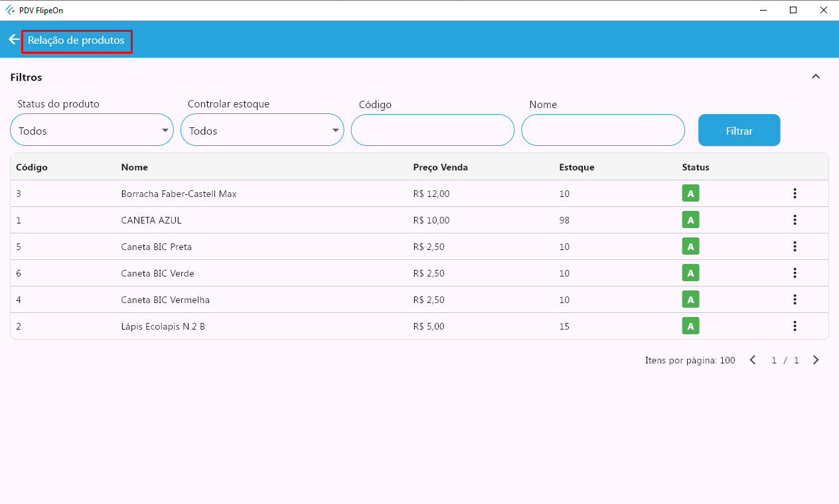Viewport: 839px width, 504px height.
Task: Open options menu for Borracha Faber-Castell Max
Action: coord(795,194)
